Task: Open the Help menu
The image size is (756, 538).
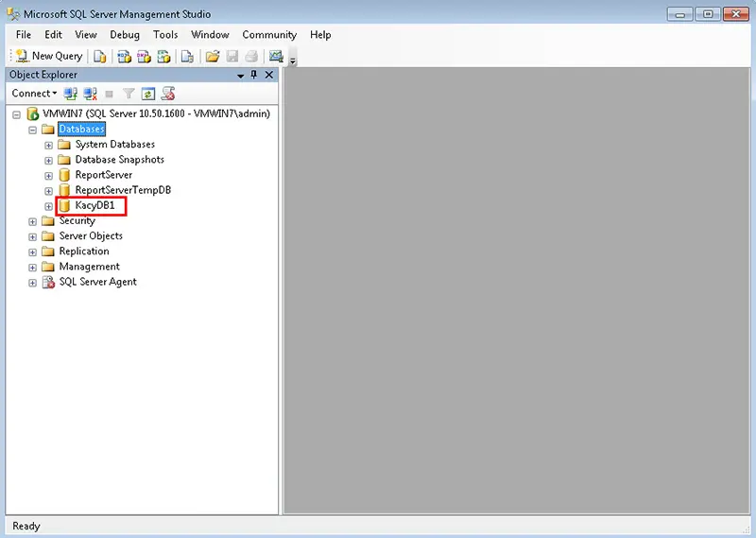Action: point(320,35)
